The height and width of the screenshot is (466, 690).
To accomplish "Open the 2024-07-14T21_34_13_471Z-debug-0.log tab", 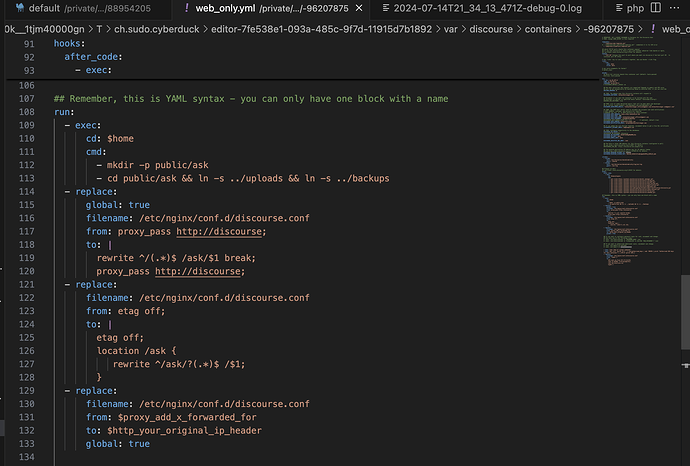I will [x=488, y=8].
